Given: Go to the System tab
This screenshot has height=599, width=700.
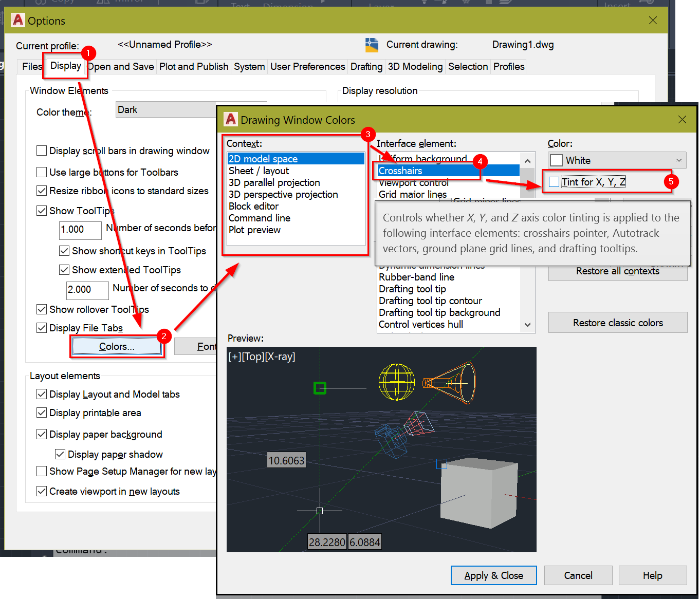Looking at the screenshot, I should tap(249, 67).
